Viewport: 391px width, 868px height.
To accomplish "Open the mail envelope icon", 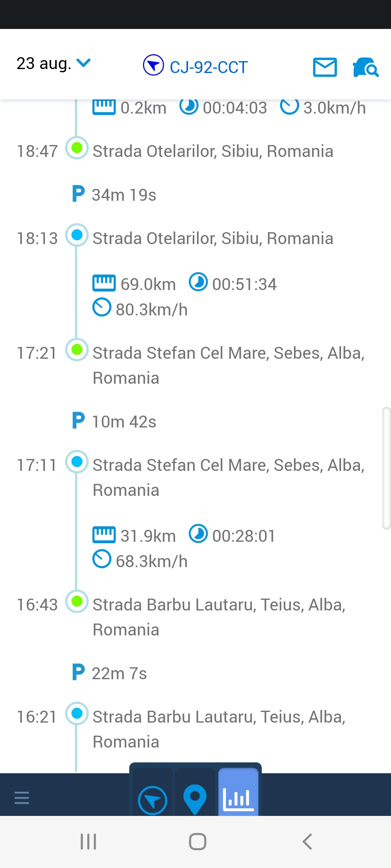I will pyautogui.click(x=325, y=67).
